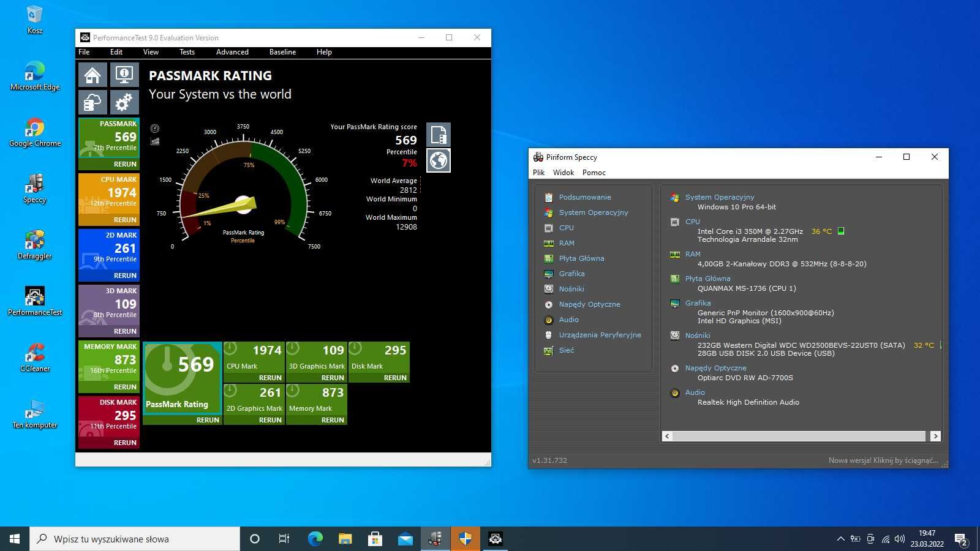Click the volume speaker tray icon
Viewport: 980px width, 551px height.
click(x=900, y=539)
